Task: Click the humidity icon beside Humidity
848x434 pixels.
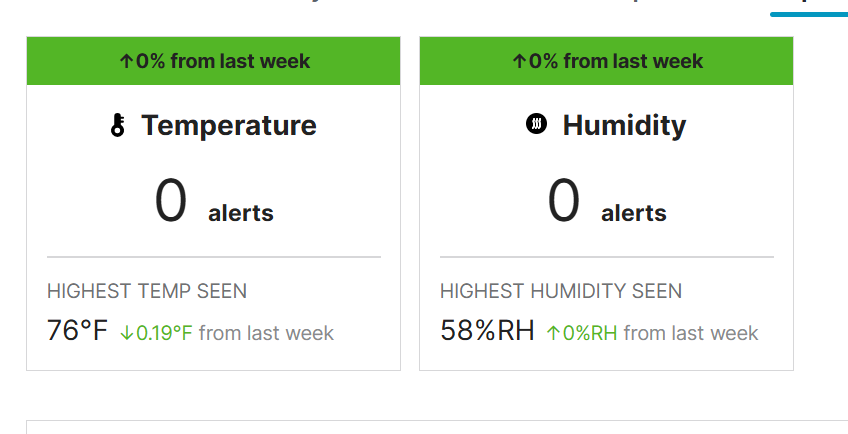Action: point(537,124)
